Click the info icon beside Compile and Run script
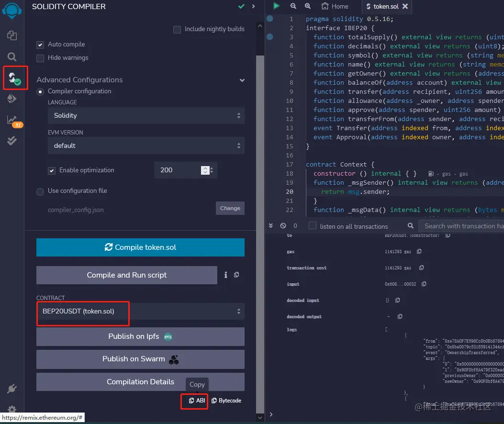The width and height of the screenshot is (504, 424). (x=225, y=275)
